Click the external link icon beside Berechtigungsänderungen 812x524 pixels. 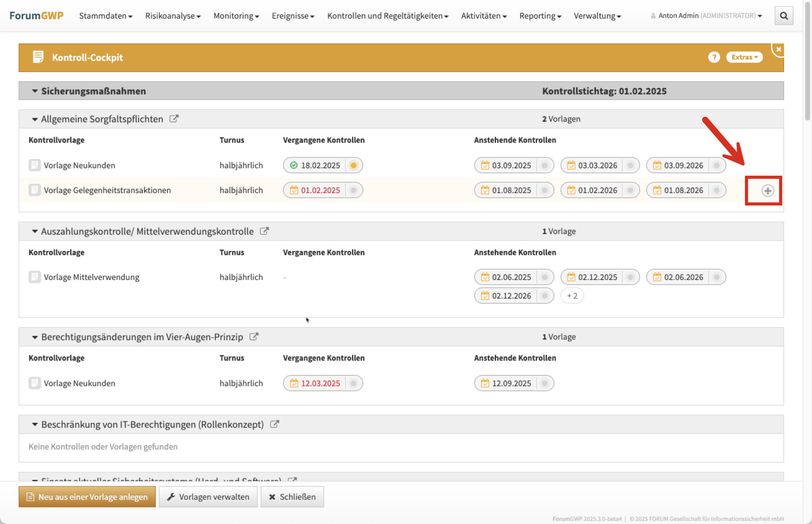tap(254, 337)
